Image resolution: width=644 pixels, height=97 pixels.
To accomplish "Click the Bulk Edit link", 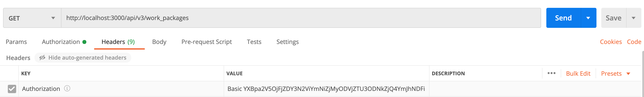I will coord(578,74).
